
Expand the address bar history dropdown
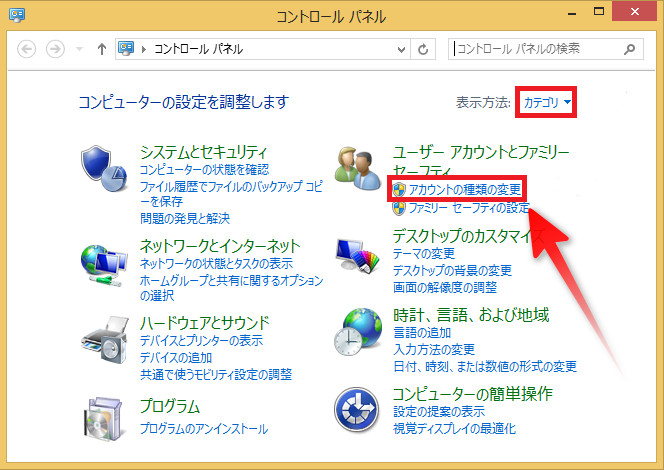(x=401, y=50)
